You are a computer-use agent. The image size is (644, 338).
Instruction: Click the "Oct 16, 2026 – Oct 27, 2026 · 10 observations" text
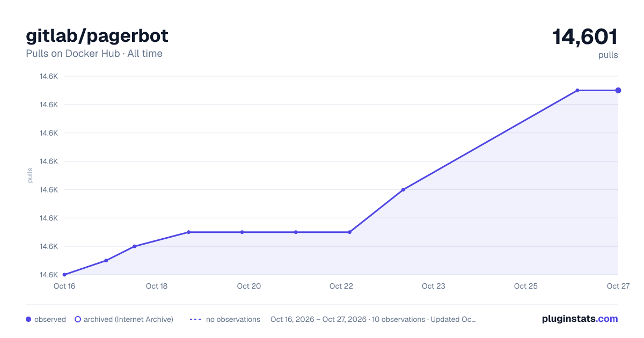click(348, 319)
